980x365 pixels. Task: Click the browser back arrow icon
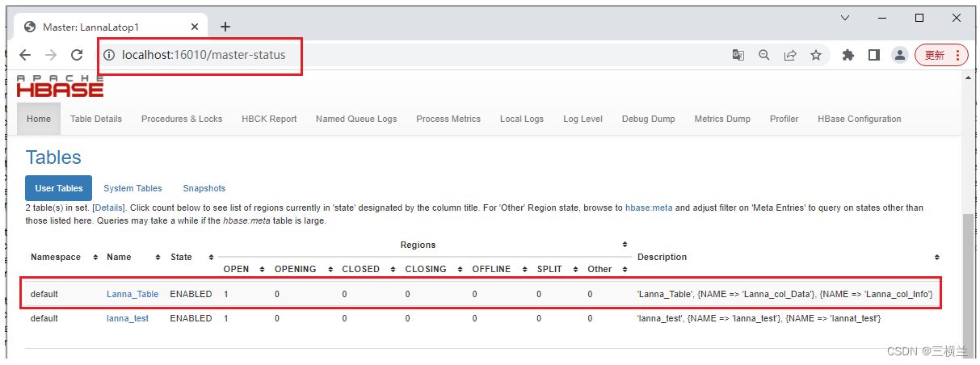(25, 55)
